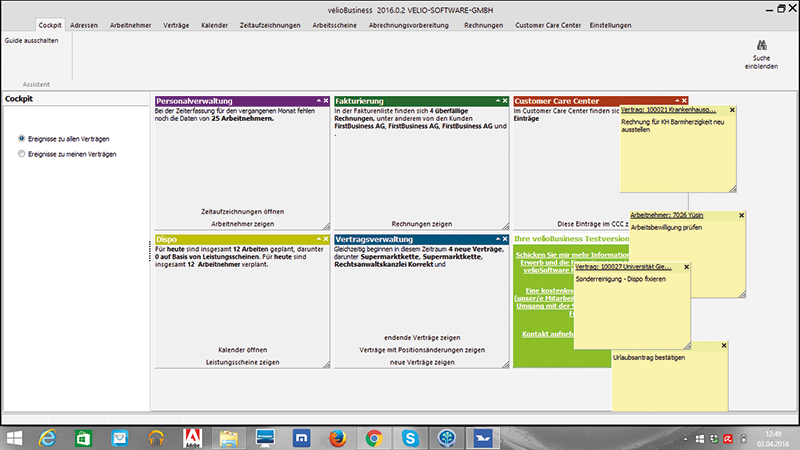Viewport: 800px width, 450px height.
Task: Click neue Verträge zeigen link
Action: [422, 362]
